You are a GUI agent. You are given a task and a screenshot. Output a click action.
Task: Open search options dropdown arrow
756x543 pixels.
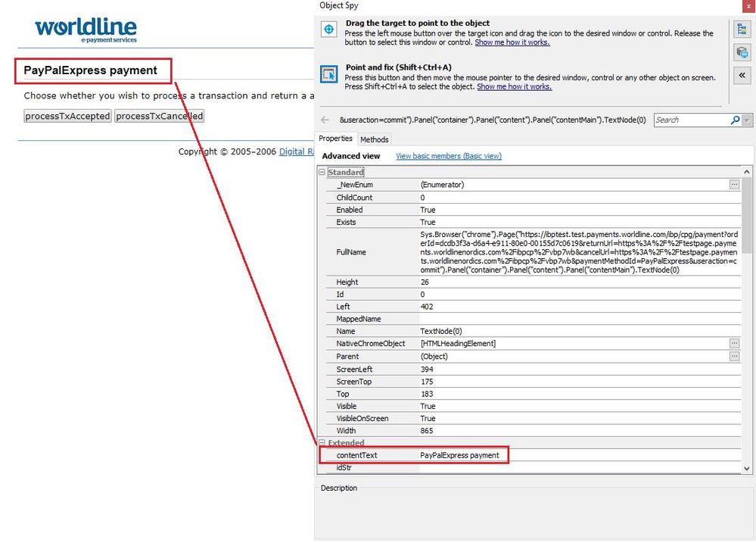[x=747, y=120]
